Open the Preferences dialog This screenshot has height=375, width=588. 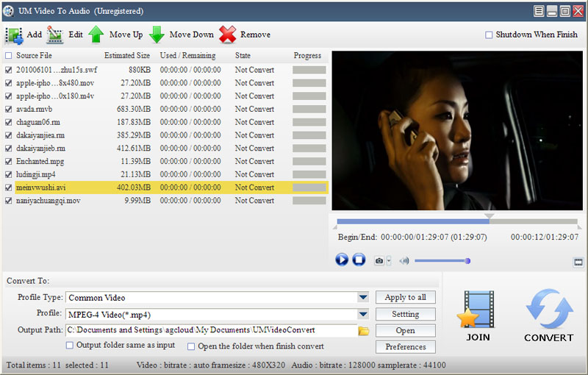[406, 347]
